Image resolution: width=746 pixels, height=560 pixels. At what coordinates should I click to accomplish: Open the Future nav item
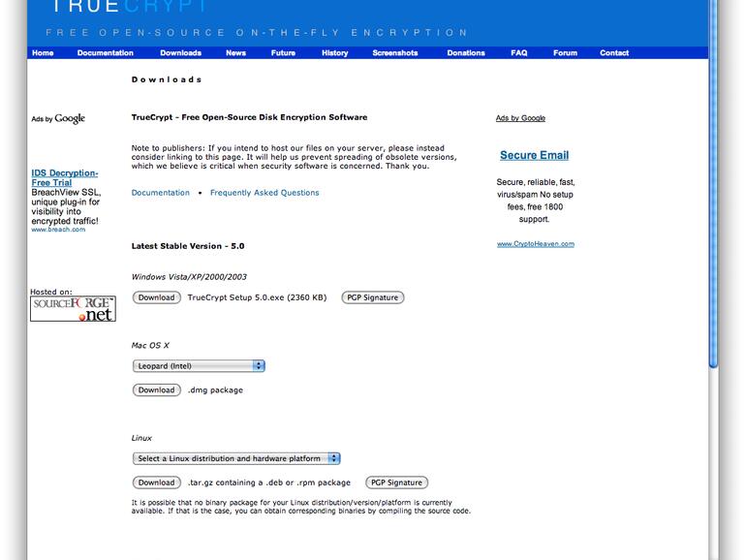coord(283,53)
